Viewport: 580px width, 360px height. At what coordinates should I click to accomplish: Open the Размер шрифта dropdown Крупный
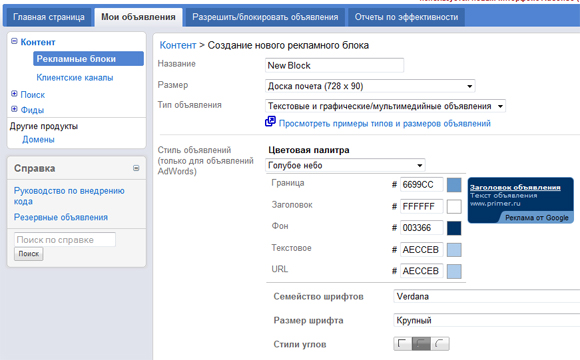click(x=486, y=320)
